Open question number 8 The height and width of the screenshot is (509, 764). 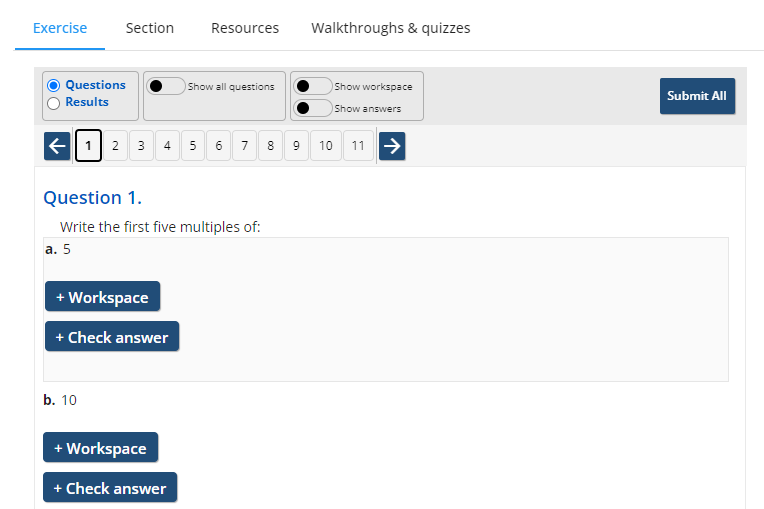coord(270,146)
